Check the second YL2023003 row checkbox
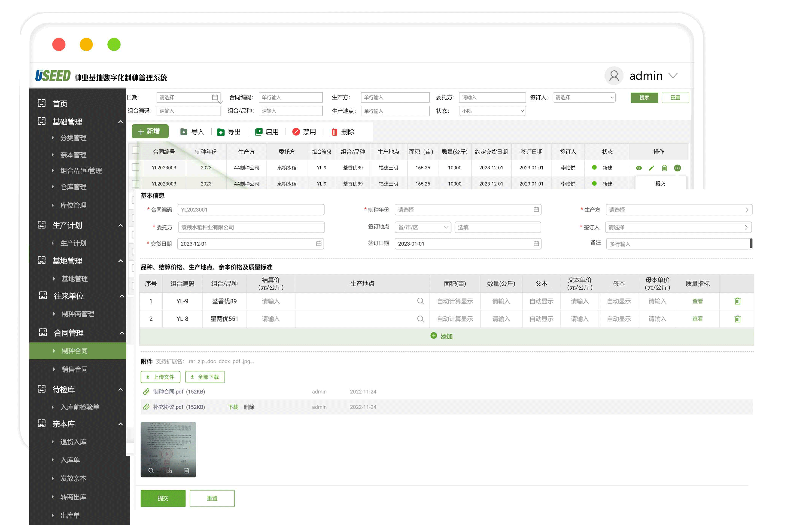 (136, 183)
